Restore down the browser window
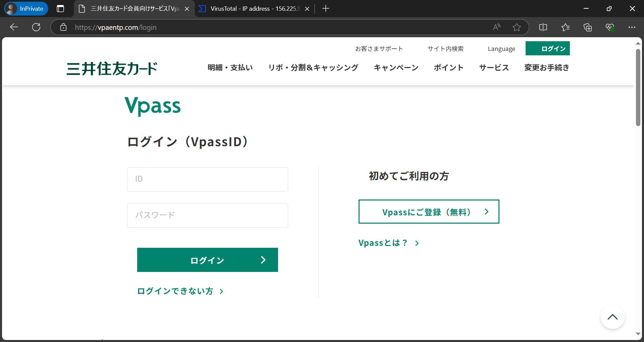 tap(609, 9)
